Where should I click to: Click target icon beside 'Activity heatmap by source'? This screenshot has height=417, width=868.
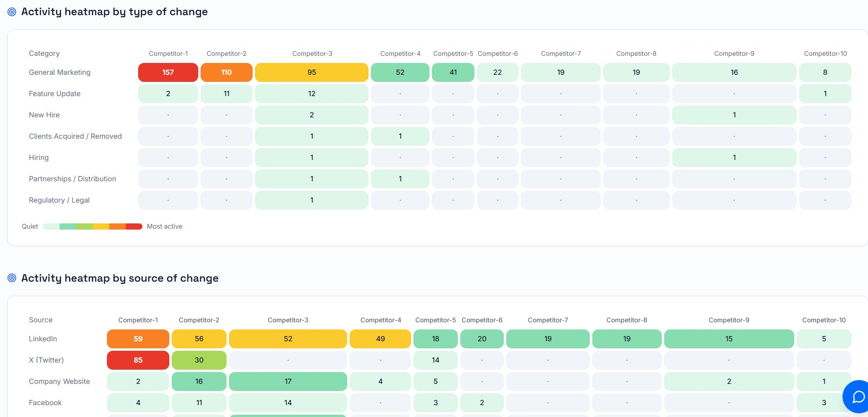(x=12, y=278)
